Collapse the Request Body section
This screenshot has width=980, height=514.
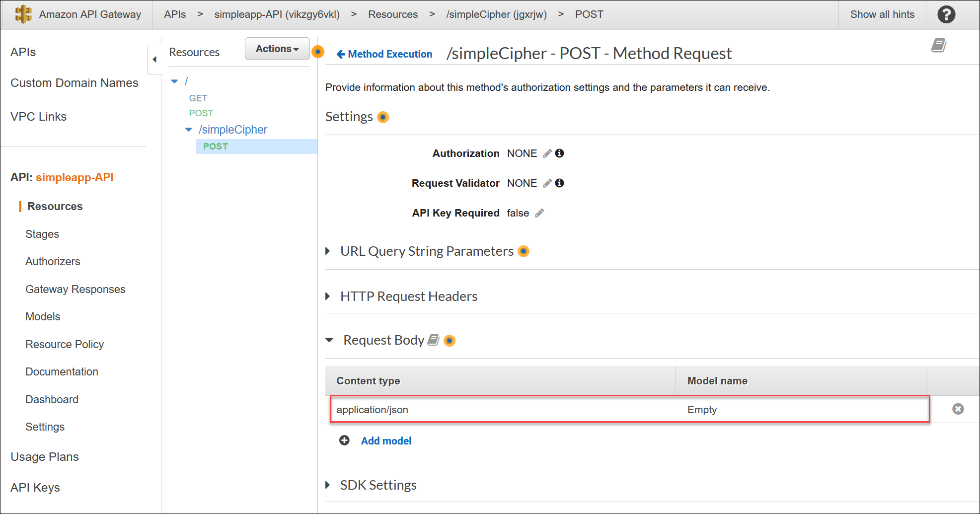click(x=329, y=340)
